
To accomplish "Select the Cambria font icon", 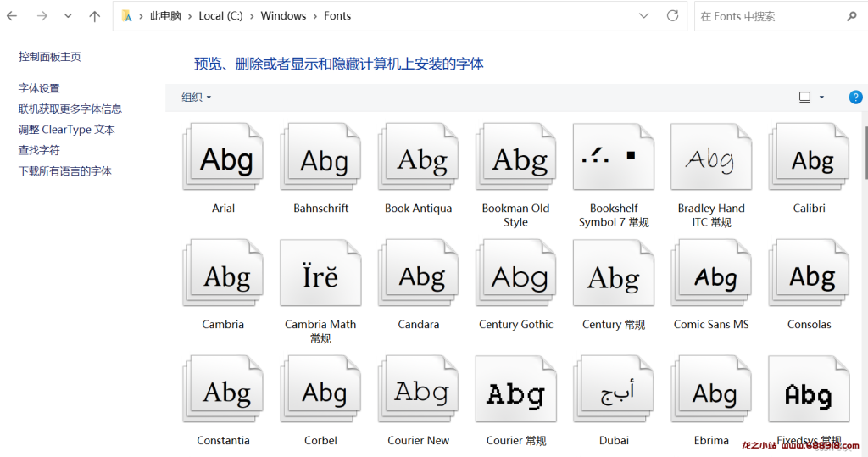I will 223,273.
